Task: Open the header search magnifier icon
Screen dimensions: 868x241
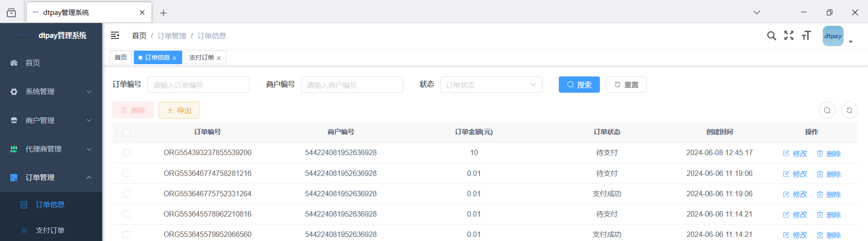Action: coord(771,36)
